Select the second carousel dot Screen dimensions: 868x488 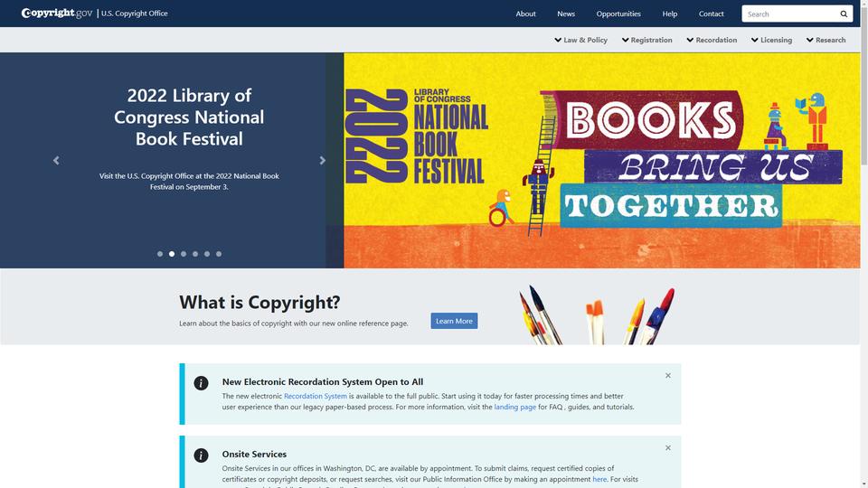[x=172, y=254]
